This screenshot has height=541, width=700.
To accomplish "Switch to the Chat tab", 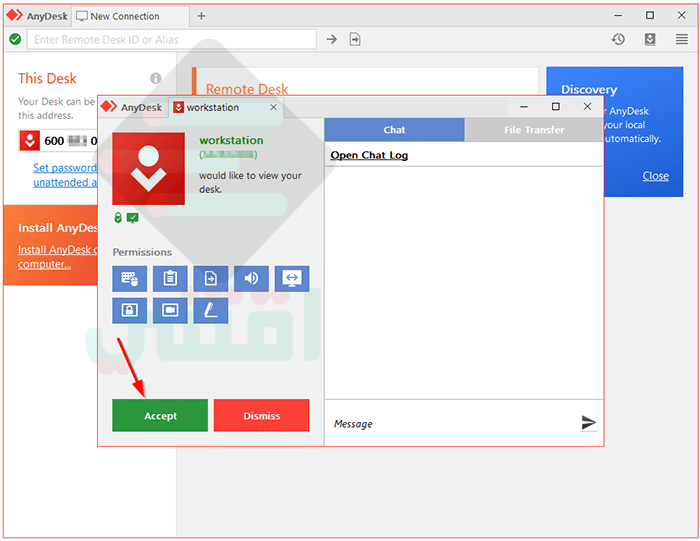I will tap(395, 130).
